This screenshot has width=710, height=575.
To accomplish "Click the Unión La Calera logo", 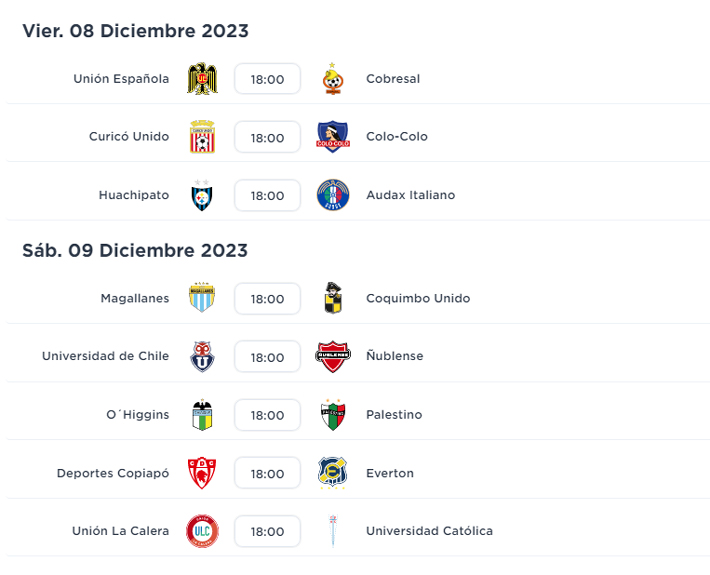I will click(x=202, y=531).
